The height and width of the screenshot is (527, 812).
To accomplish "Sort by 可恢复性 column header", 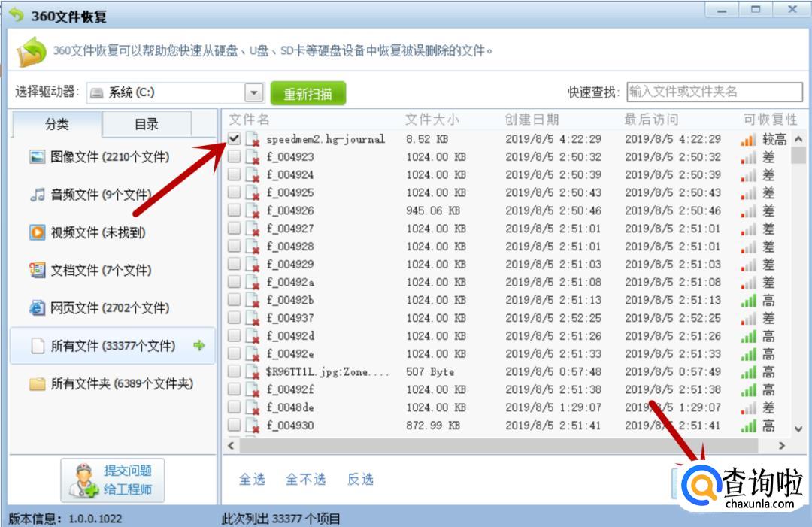I will pyautogui.click(x=770, y=120).
